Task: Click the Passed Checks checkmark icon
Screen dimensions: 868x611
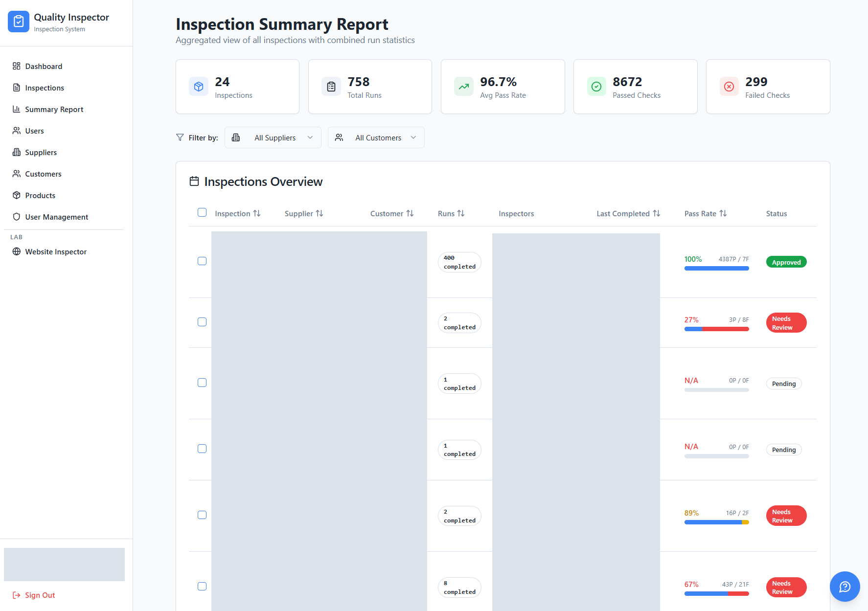Action: pos(596,87)
